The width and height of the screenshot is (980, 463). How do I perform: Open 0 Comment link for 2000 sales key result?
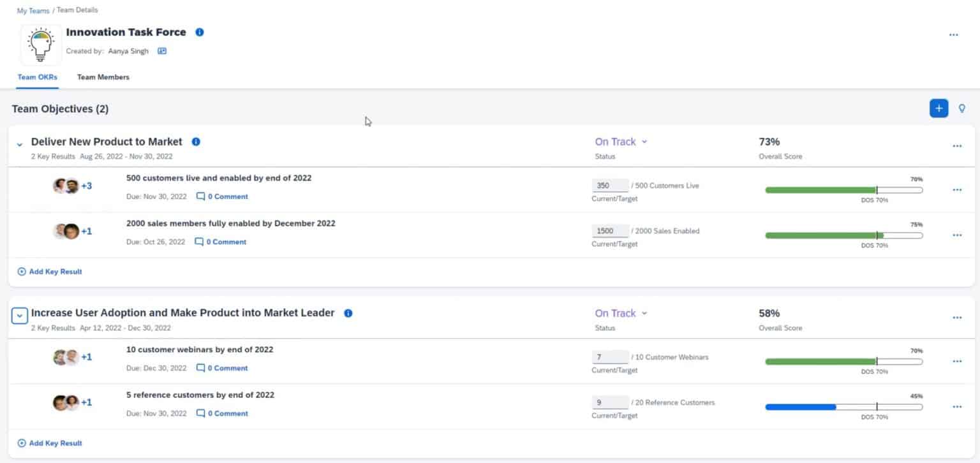pyautogui.click(x=226, y=242)
